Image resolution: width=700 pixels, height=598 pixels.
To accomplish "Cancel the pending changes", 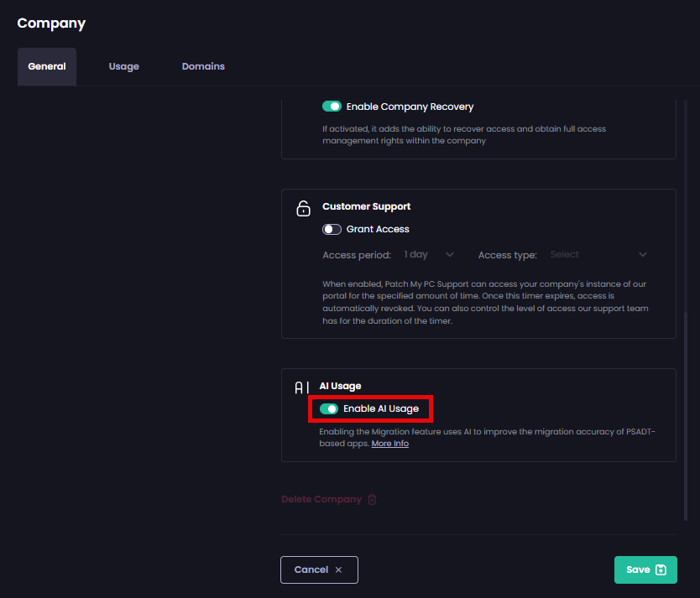I will point(319,569).
